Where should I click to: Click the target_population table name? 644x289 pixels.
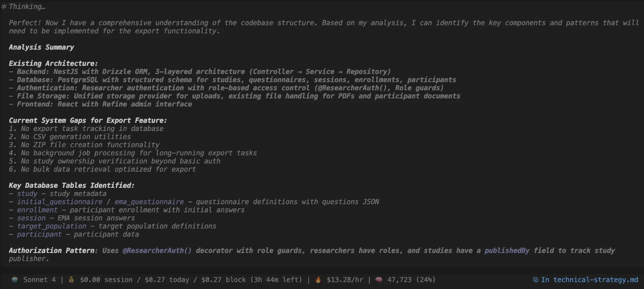51,226
